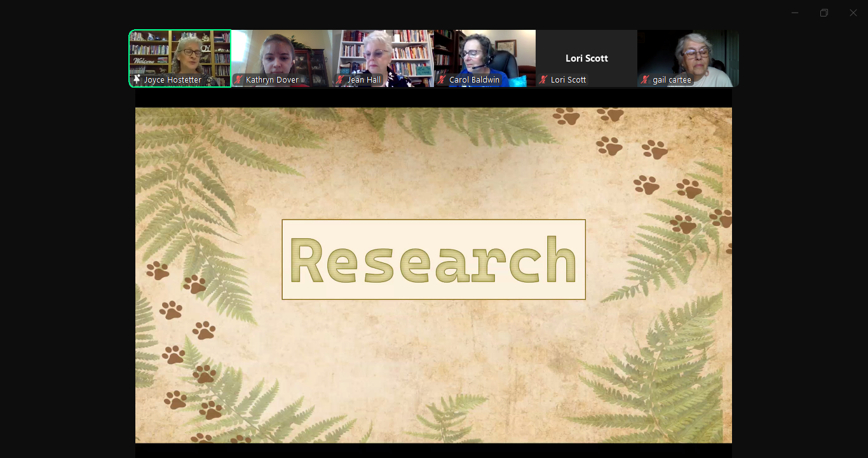Click the Kathryn Dover name label
Image resolution: width=868 pixels, height=458 pixels.
(272, 80)
